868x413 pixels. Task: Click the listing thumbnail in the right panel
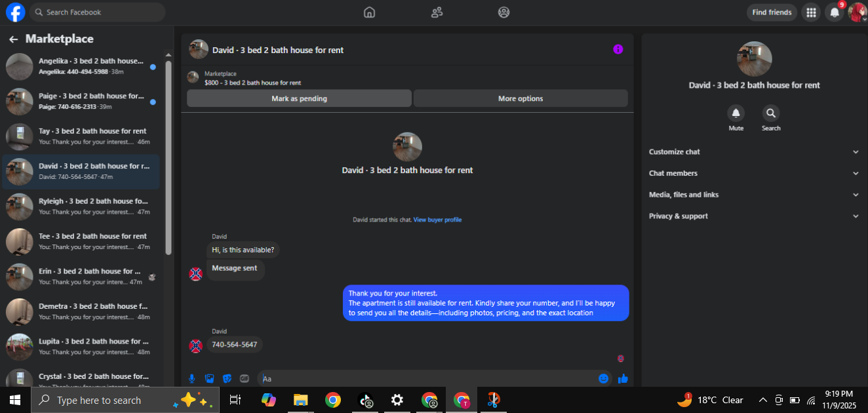pos(754,59)
